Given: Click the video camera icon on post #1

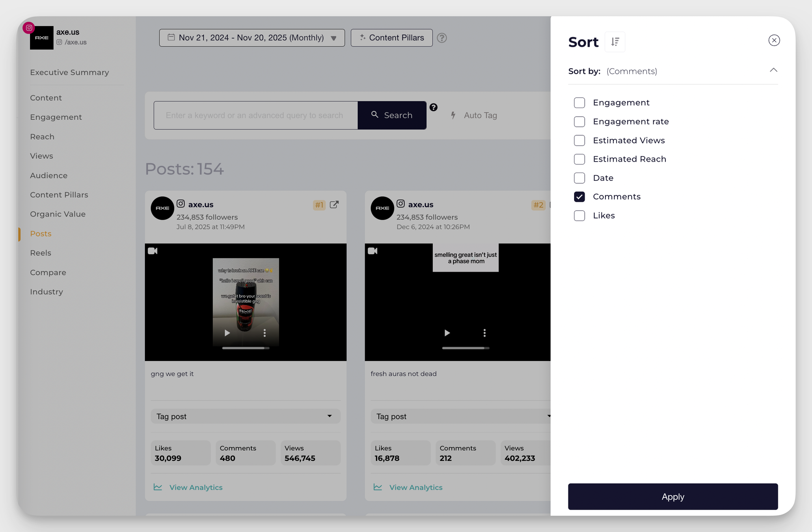Looking at the screenshot, I should pyautogui.click(x=153, y=251).
